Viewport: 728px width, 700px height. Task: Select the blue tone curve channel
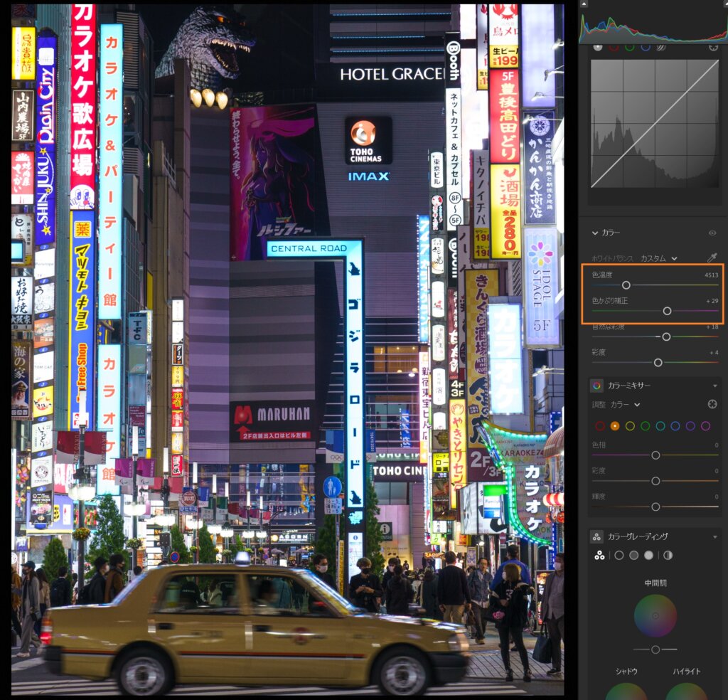(646, 48)
